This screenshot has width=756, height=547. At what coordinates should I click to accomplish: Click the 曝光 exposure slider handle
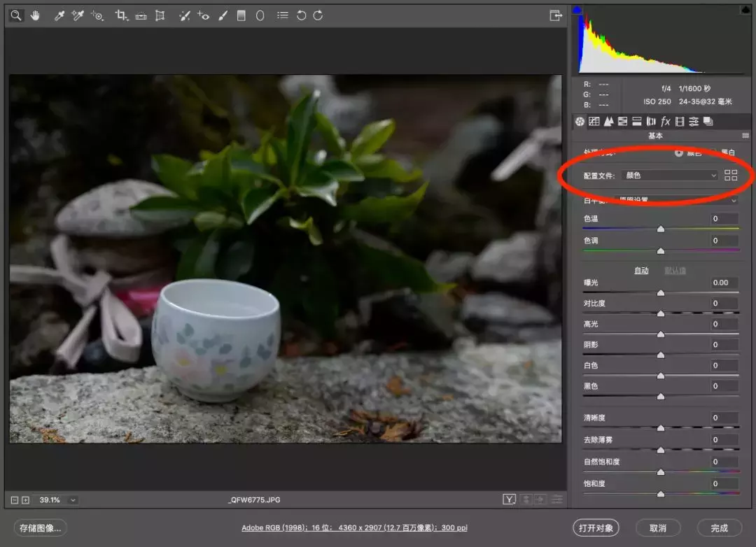tap(661, 293)
